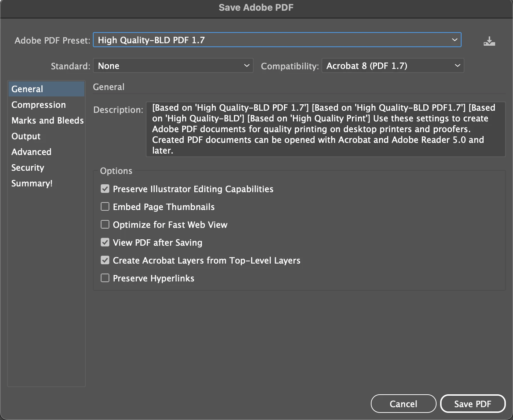Image resolution: width=513 pixels, height=420 pixels.
Task: Click inside the Description text box
Action: point(325,129)
